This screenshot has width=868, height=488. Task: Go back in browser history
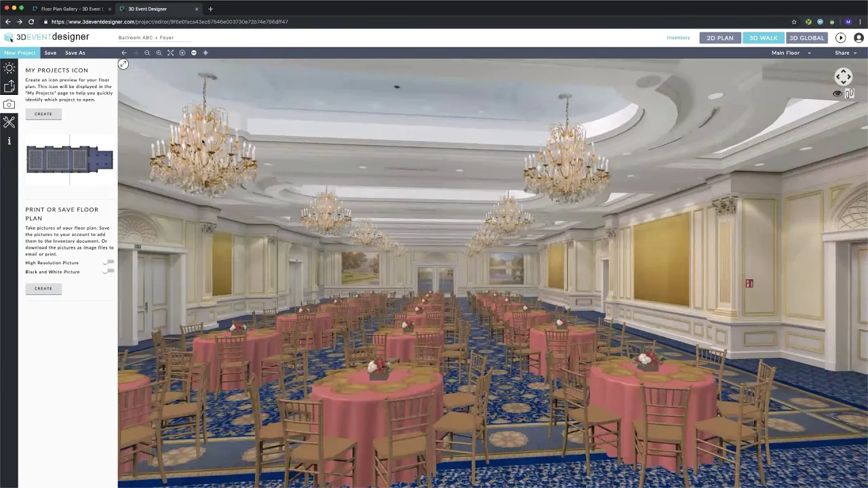click(8, 22)
